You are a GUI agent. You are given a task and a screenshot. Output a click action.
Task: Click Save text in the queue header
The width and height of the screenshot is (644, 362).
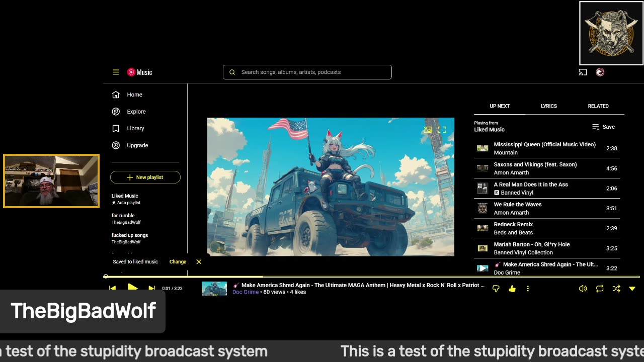click(608, 127)
